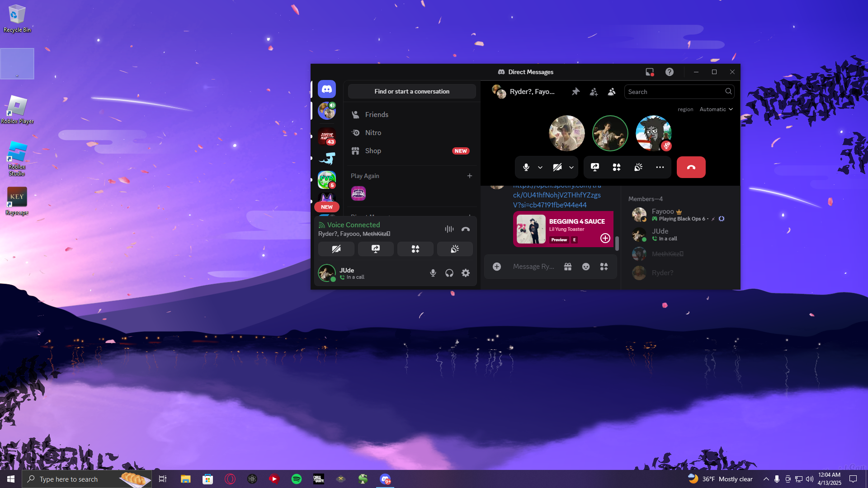
Task: Expand microphone options arrow in call
Action: tap(540, 167)
